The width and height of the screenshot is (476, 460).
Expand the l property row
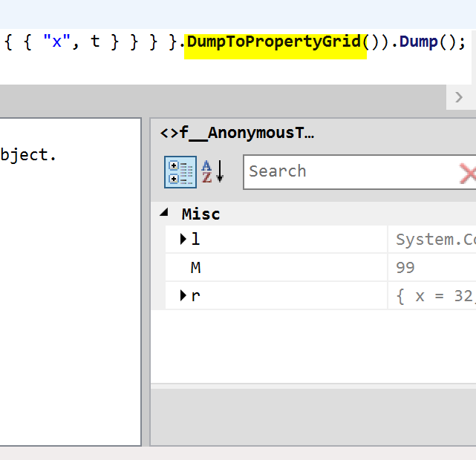point(183,239)
